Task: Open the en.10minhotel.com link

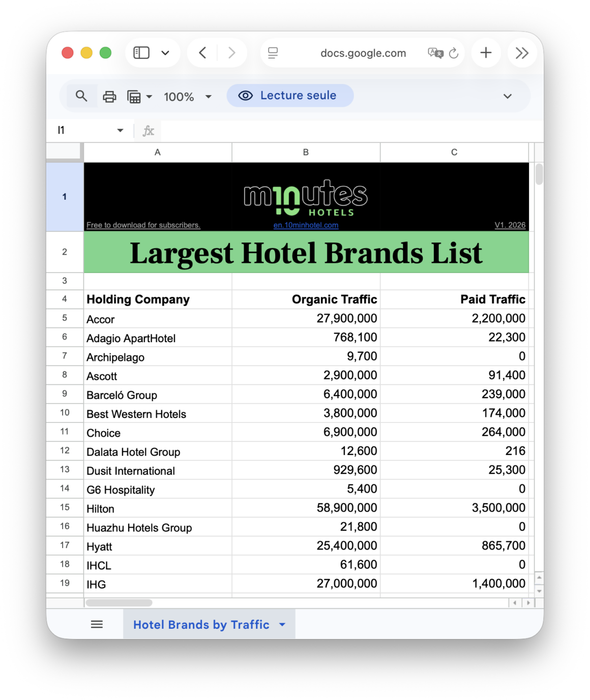Action: point(306,225)
